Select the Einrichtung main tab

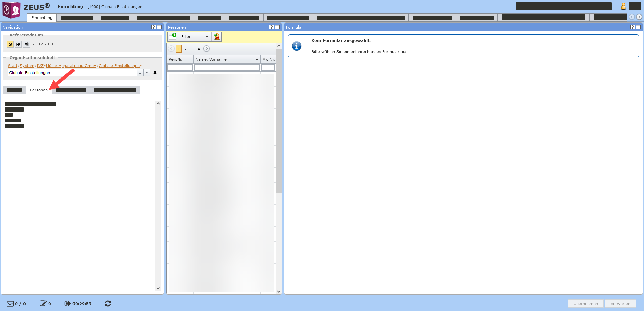point(42,18)
